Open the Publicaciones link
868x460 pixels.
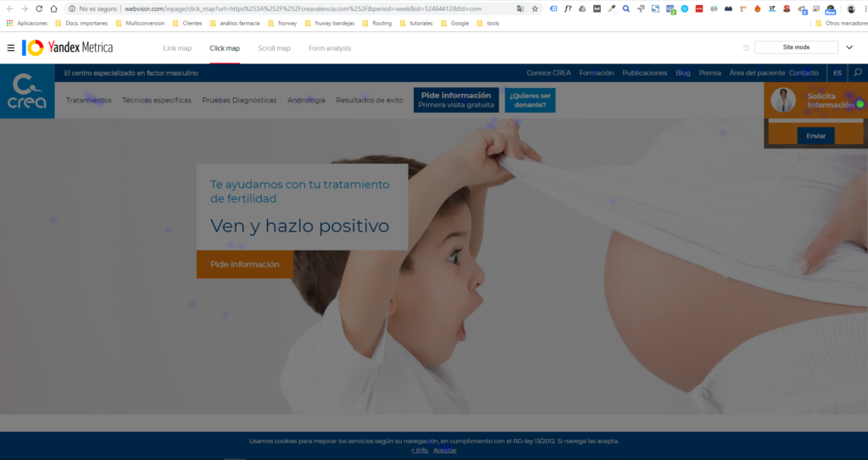click(x=644, y=73)
